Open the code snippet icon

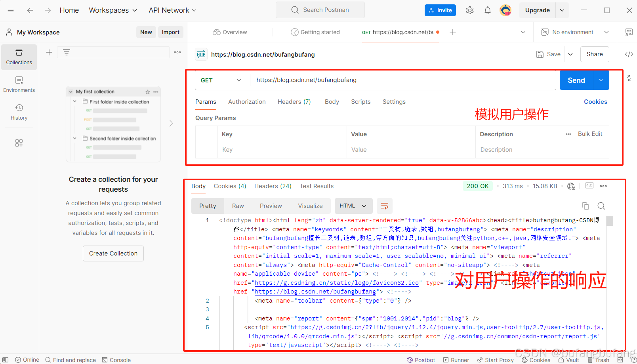point(629,54)
